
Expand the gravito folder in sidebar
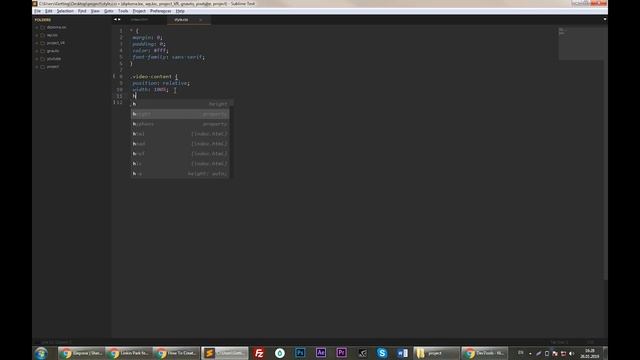click(37, 51)
